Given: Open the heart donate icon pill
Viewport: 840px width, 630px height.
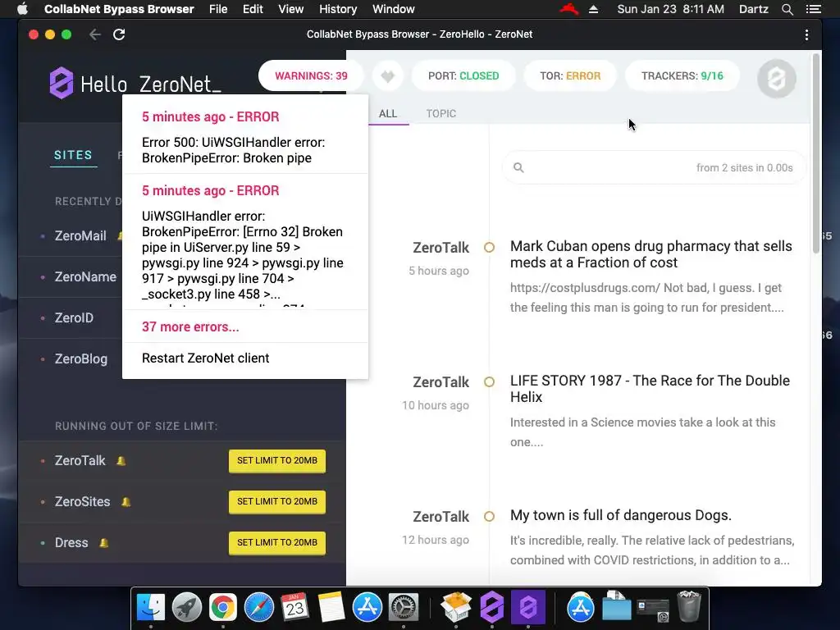Looking at the screenshot, I should (388, 76).
